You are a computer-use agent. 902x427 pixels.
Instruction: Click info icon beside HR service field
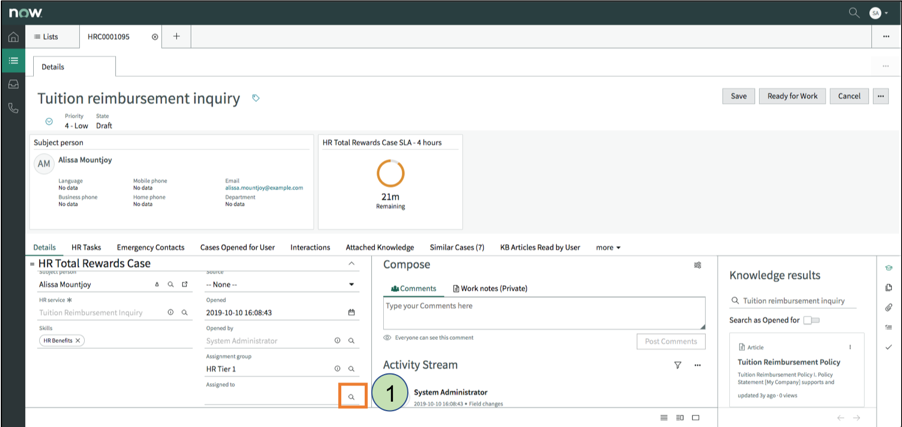pyautogui.click(x=171, y=312)
